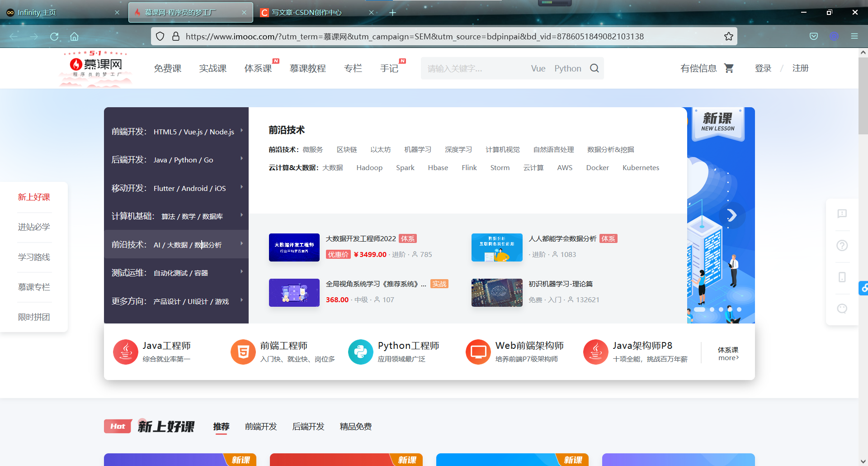Click the help question mark sidebar icon
868x466 pixels.
[x=842, y=245]
